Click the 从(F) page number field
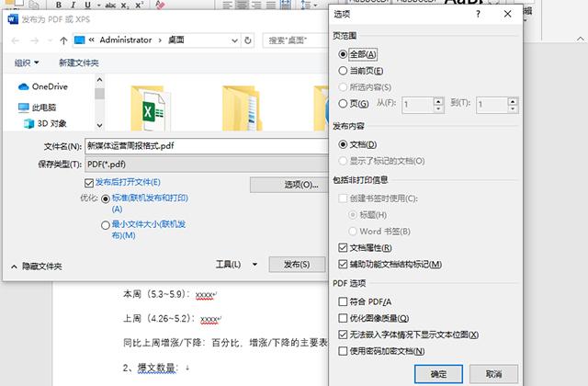Screen dimensions: 588x386 pyautogui.click(x=417, y=105)
